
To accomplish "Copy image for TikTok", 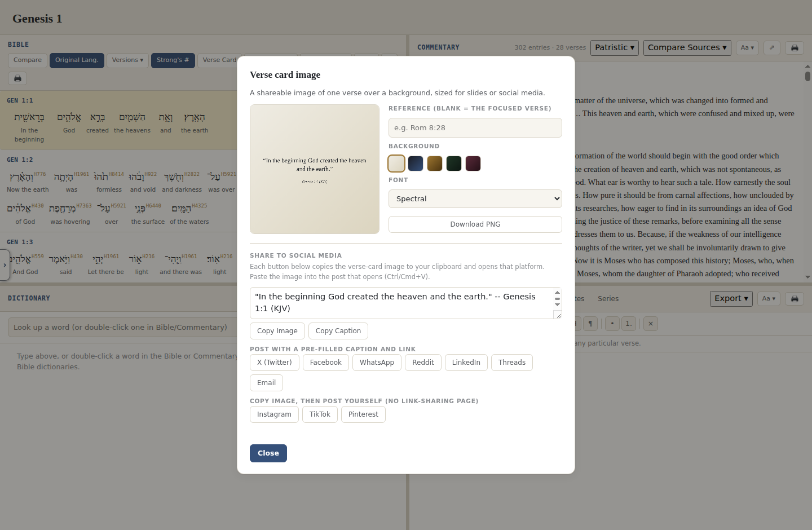I will coord(320,414).
